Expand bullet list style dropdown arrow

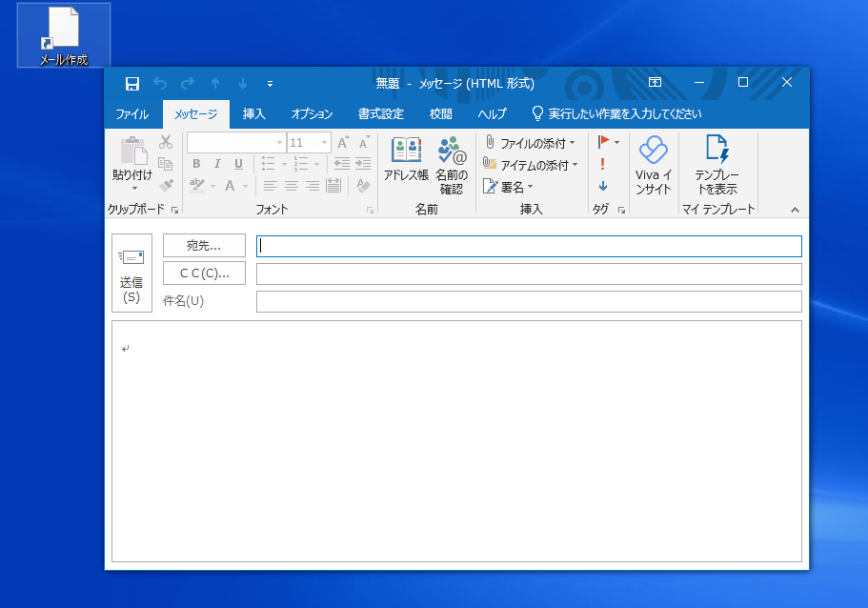tap(284, 165)
